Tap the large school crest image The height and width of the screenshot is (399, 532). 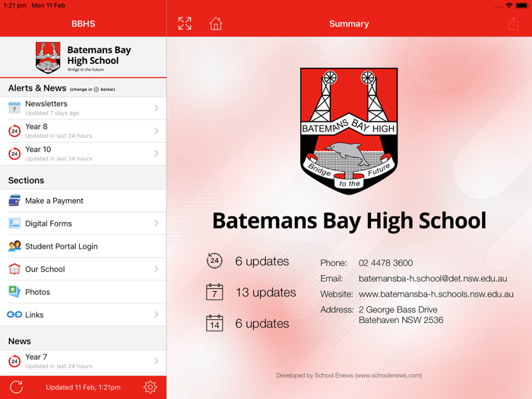click(x=349, y=131)
